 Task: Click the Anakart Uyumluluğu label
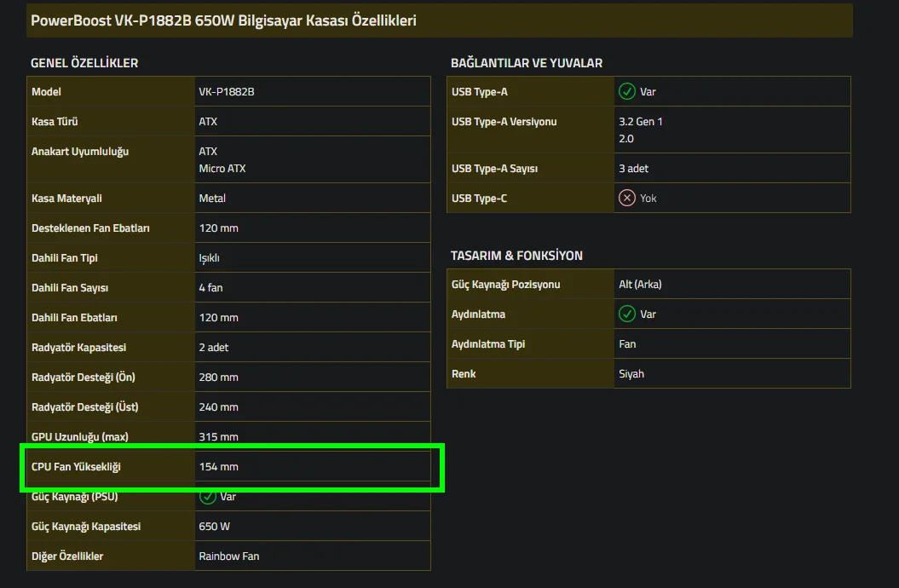(80, 152)
